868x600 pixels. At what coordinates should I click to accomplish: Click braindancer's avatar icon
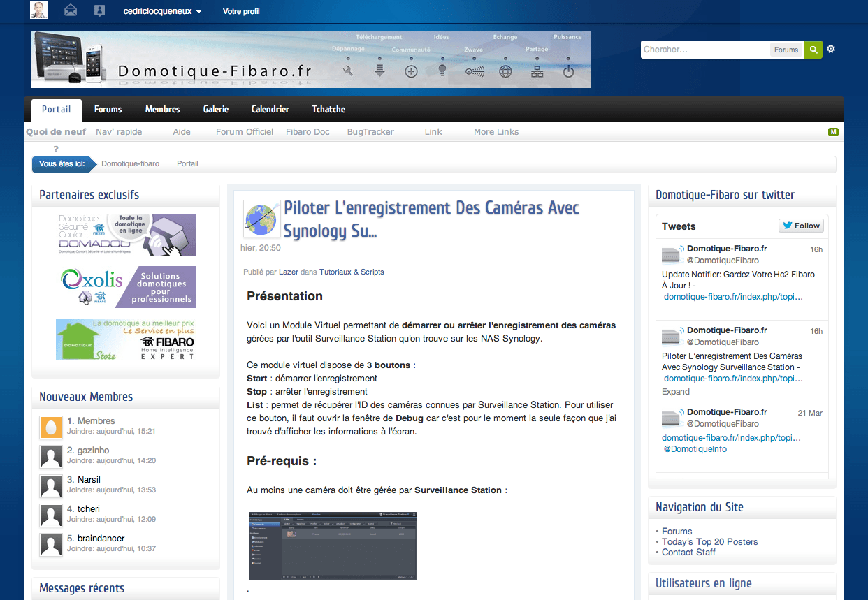(x=51, y=545)
